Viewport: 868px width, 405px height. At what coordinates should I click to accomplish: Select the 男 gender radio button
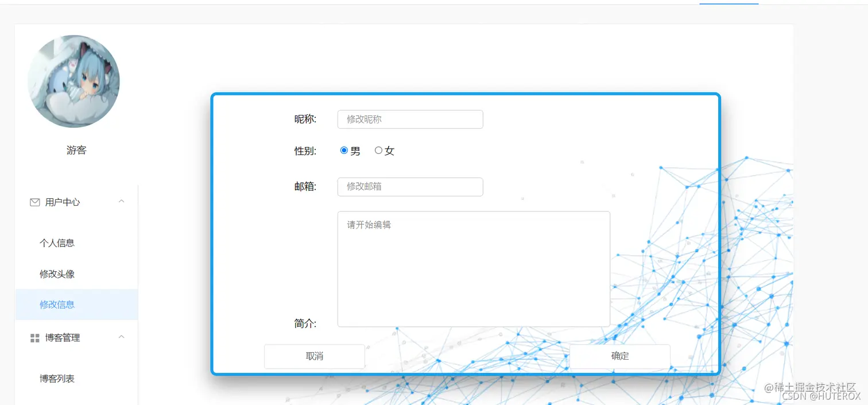pyautogui.click(x=343, y=150)
